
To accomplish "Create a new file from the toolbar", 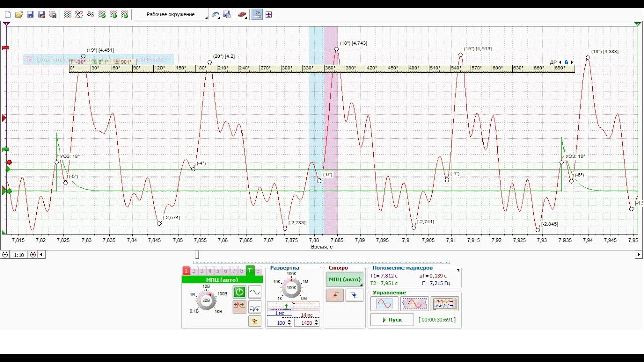I will [x=8, y=15].
